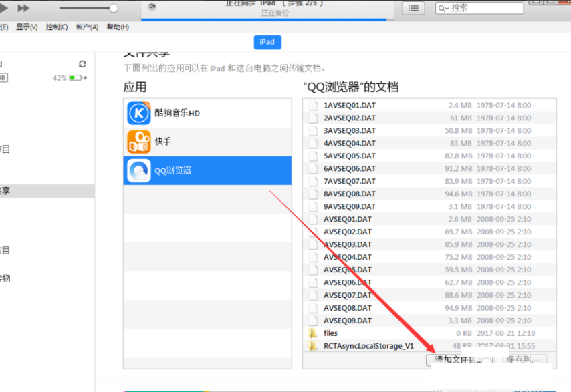Click the RCTAsyncLocalStorage_V1 folder icon
This screenshot has width=571, height=392.
[313, 345]
